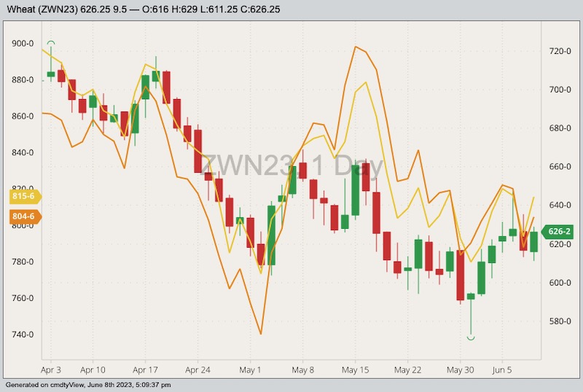Click the 840-0 left axis value
583x392 pixels.
(23, 152)
